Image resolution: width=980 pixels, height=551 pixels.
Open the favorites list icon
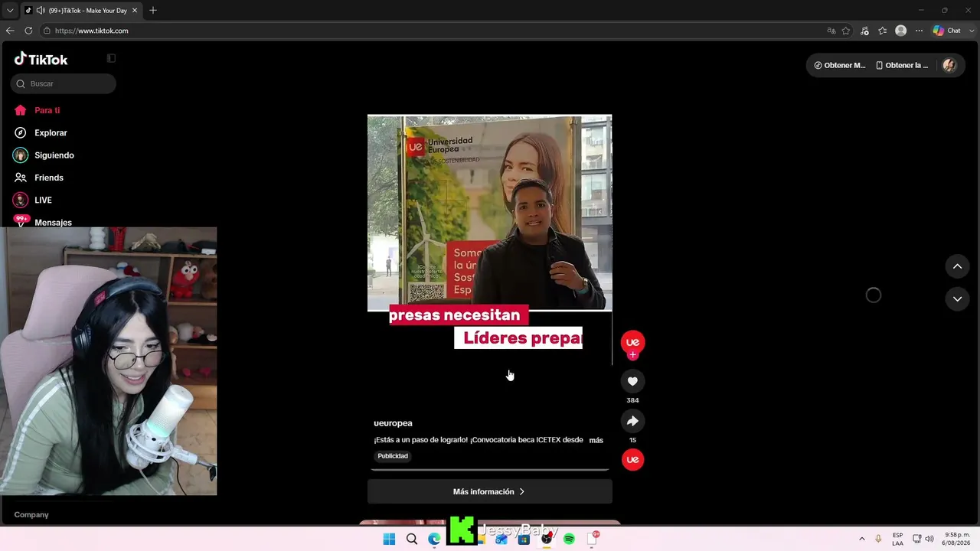click(x=883, y=31)
